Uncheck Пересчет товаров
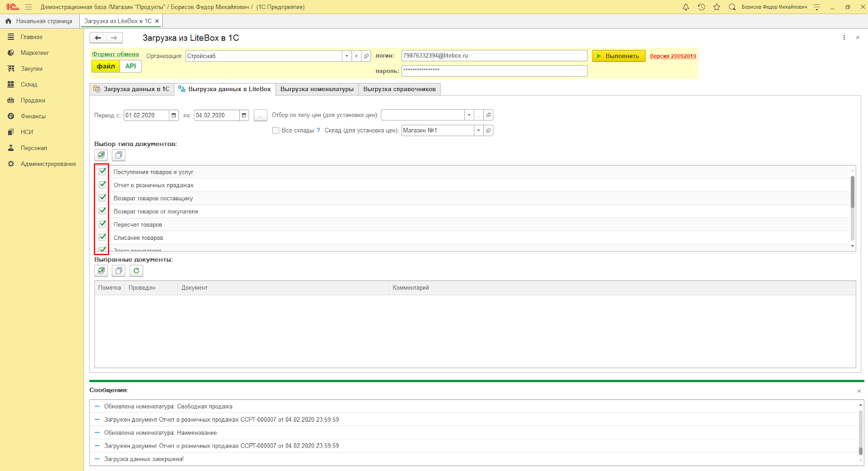868x471 pixels. tap(103, 224)
